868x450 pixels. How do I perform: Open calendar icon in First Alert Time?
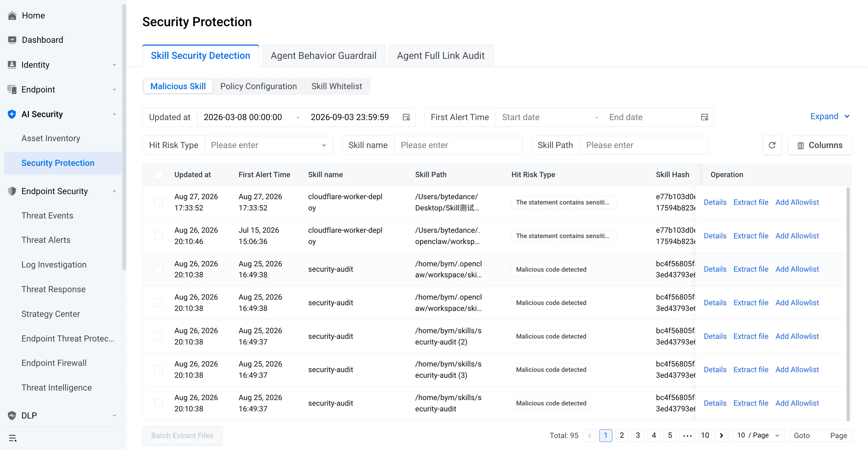point(705,117)
